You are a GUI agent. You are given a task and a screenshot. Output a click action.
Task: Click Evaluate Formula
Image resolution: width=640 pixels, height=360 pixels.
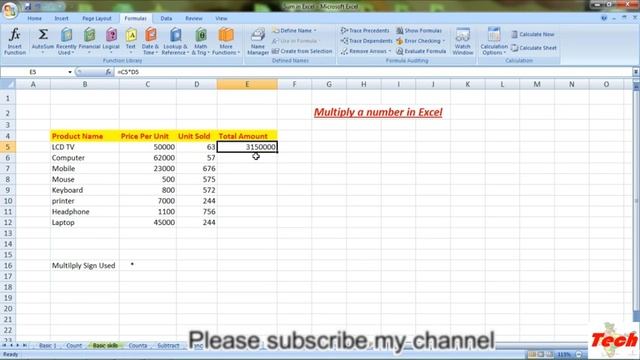(421, 51)
